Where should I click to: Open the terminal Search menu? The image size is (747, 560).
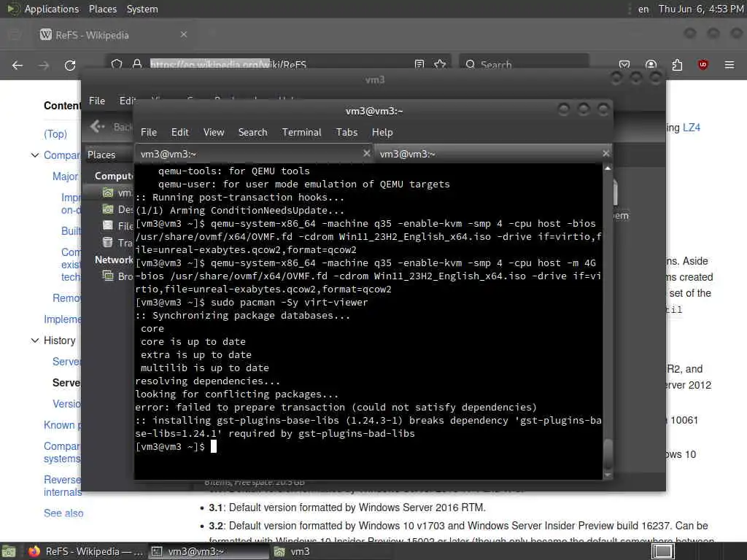(252, 133)
